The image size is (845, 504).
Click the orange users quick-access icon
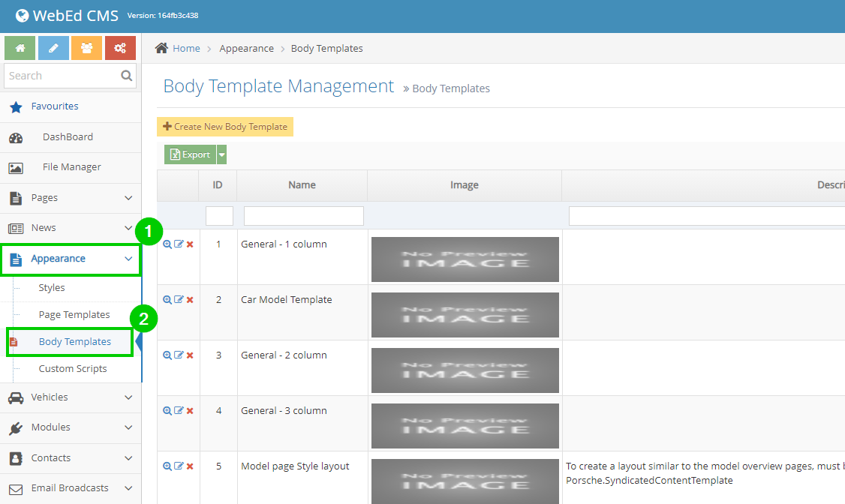(x=86, y=47)
